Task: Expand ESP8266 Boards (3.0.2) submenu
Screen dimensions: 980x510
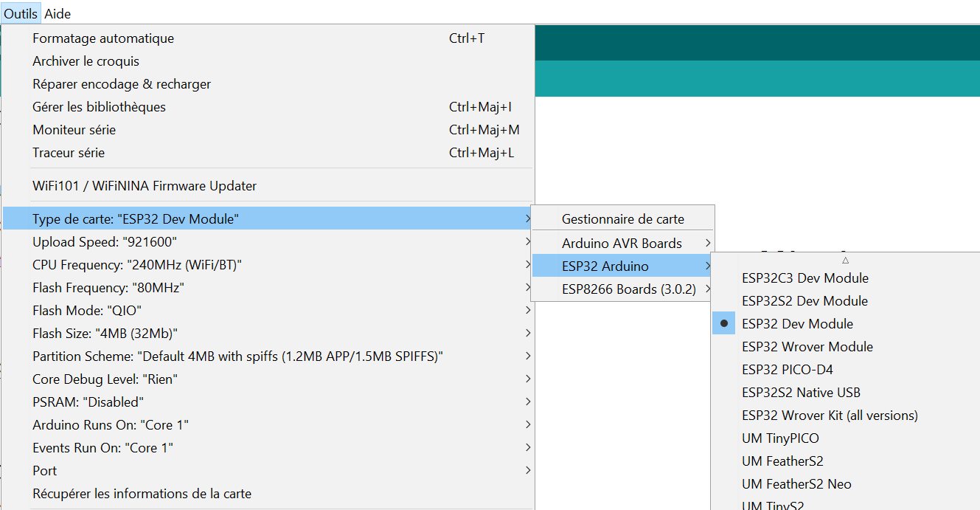Action: pyautogui.click(x=628, y=289)
